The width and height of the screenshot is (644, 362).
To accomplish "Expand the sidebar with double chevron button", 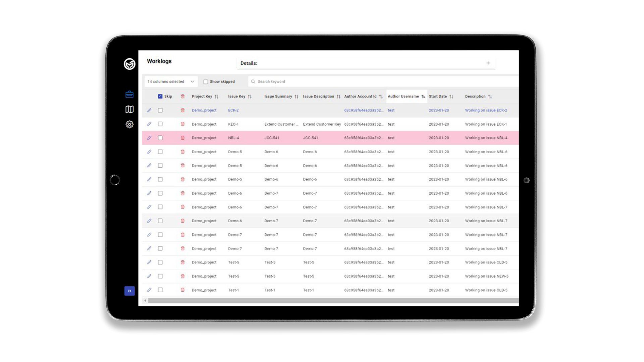I will 129,291.
